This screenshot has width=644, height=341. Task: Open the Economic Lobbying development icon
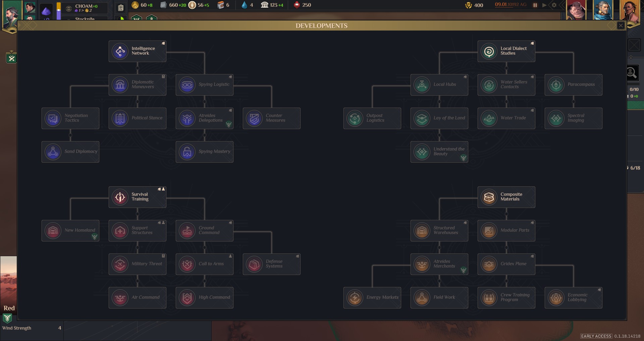point(556,298)
